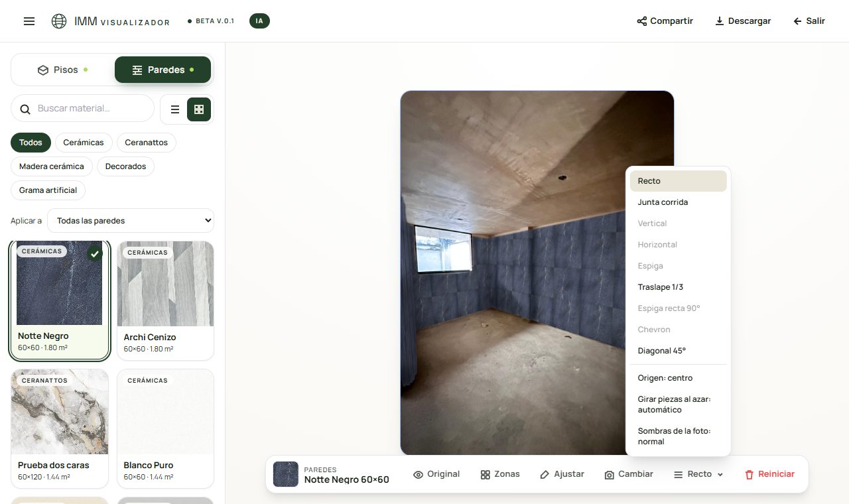This screenshot has height=504, width=849.
Task: Open the hamburger menu
Action: (x=29, y=21)
